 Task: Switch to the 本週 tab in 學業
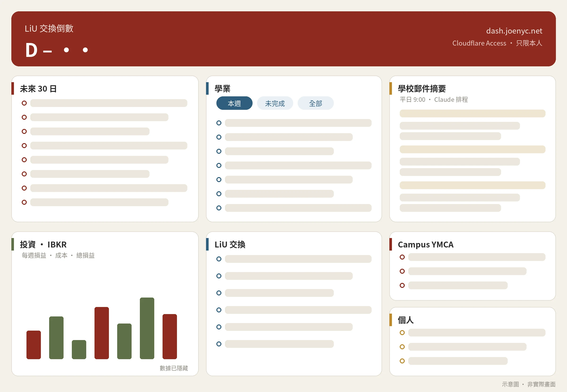click(x=234, y=103)
